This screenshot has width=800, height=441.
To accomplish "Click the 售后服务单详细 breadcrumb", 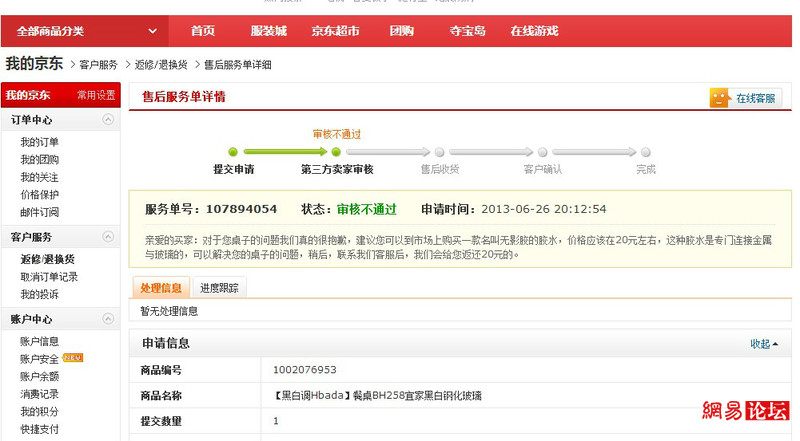I will pyautogui.click(x=238, y=65).
